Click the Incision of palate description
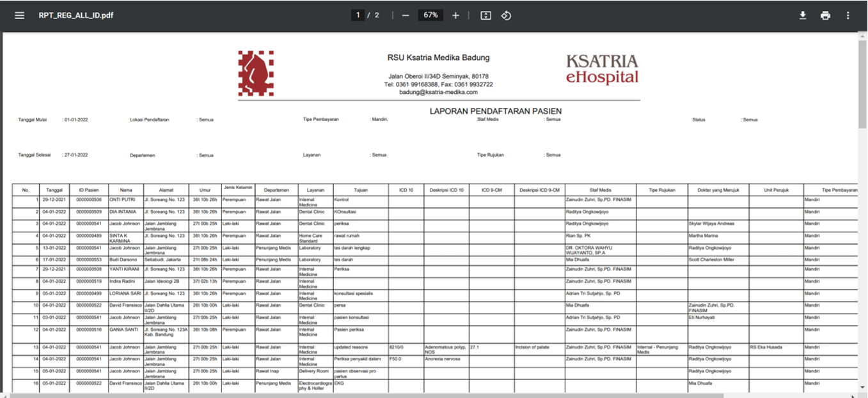 532,348
